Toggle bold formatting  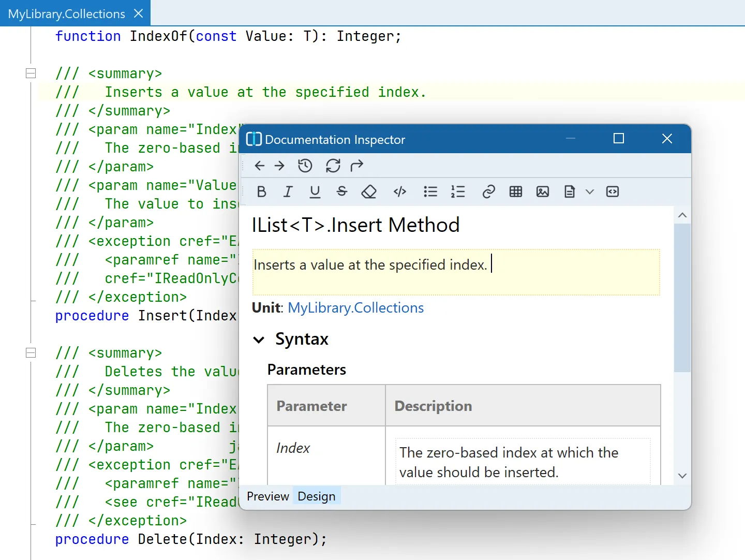pyautogui.click(x=262, y=191)
